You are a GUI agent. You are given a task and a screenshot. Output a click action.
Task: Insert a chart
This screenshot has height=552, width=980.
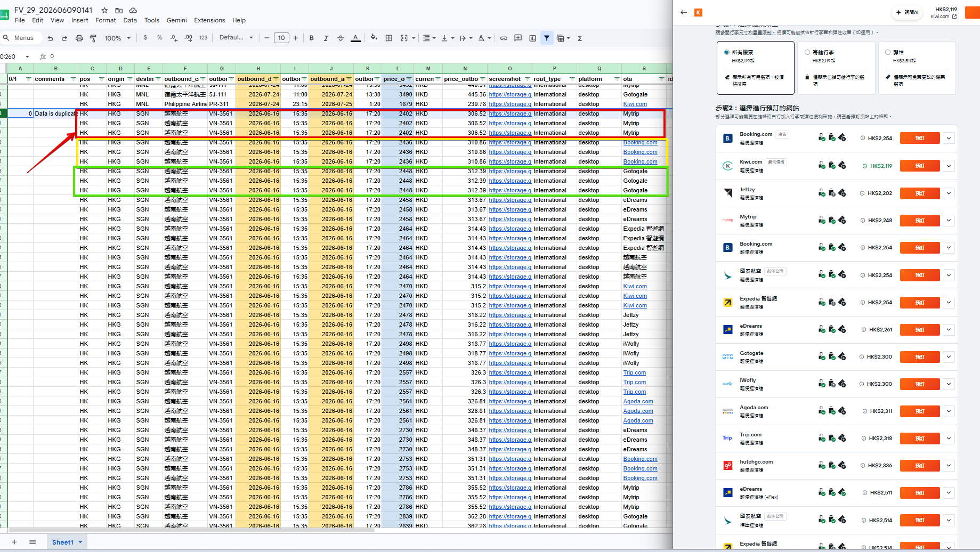coord(532,38)
